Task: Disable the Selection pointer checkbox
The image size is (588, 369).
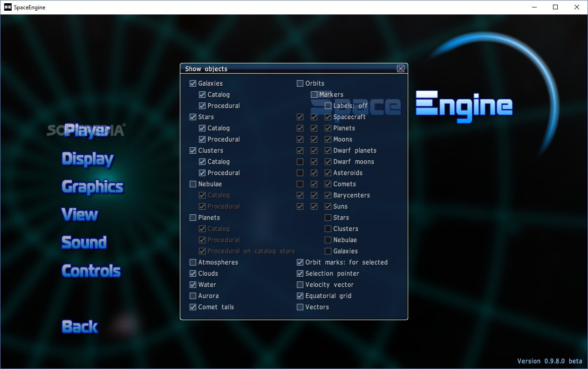Action: point(300,273)
